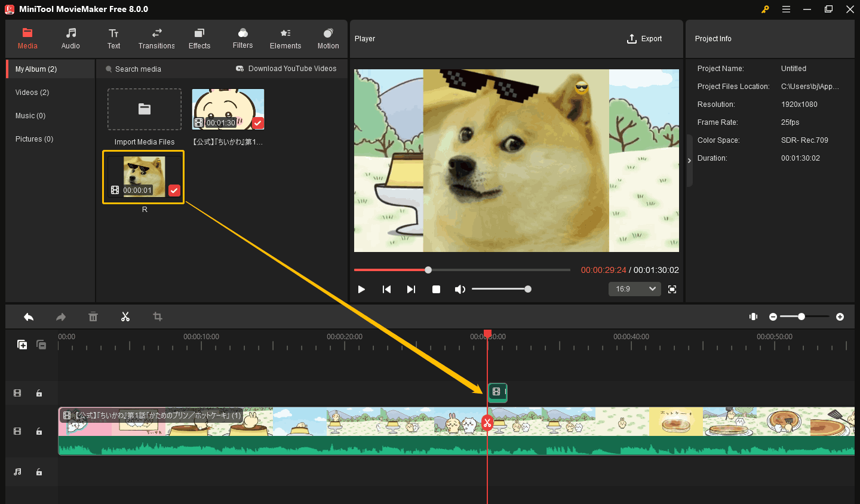Toggle timeline auto snap icon

pos(754,316)
